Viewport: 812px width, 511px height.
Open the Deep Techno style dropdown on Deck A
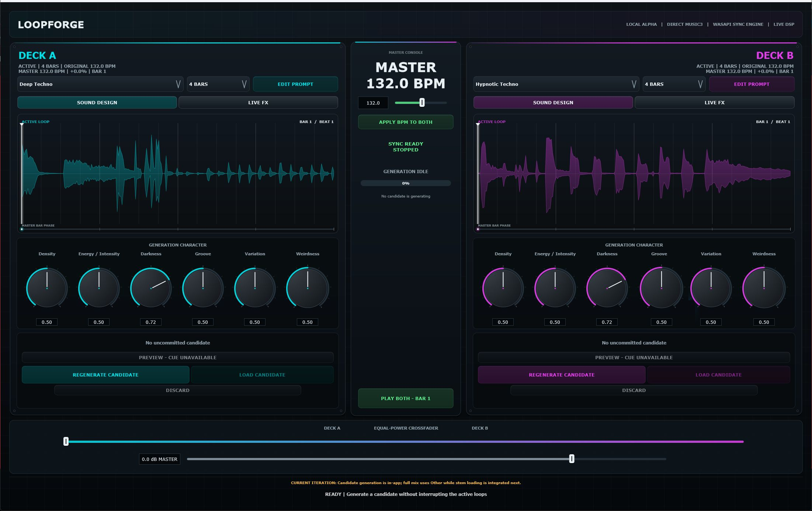pyautogui.click(x=100, y=84)
